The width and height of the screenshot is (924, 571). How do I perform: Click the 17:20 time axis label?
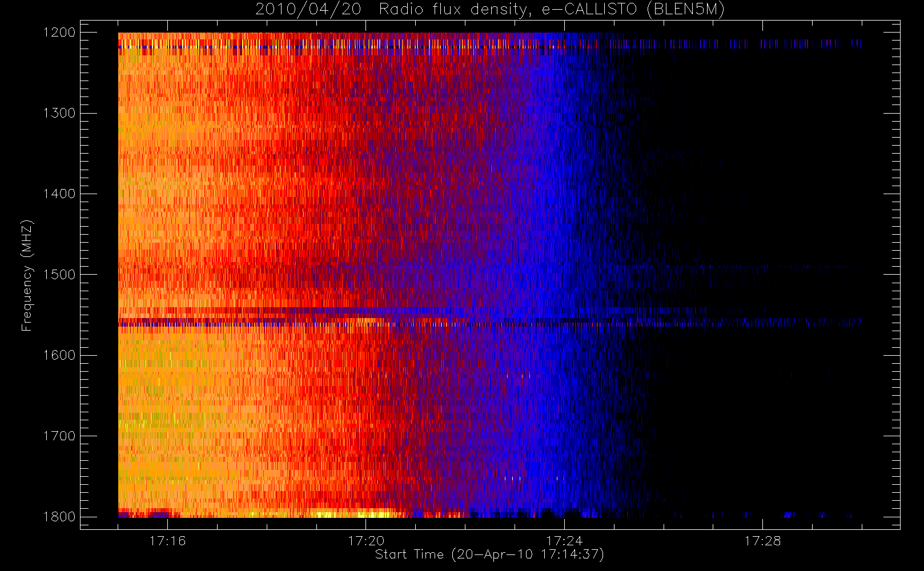coord(366,541)
